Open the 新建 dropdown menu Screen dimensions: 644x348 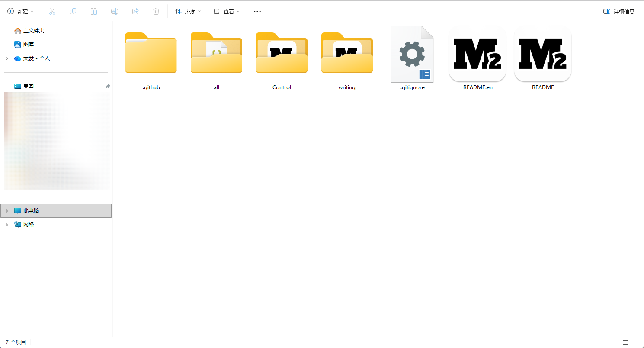[x=20, y=11]
